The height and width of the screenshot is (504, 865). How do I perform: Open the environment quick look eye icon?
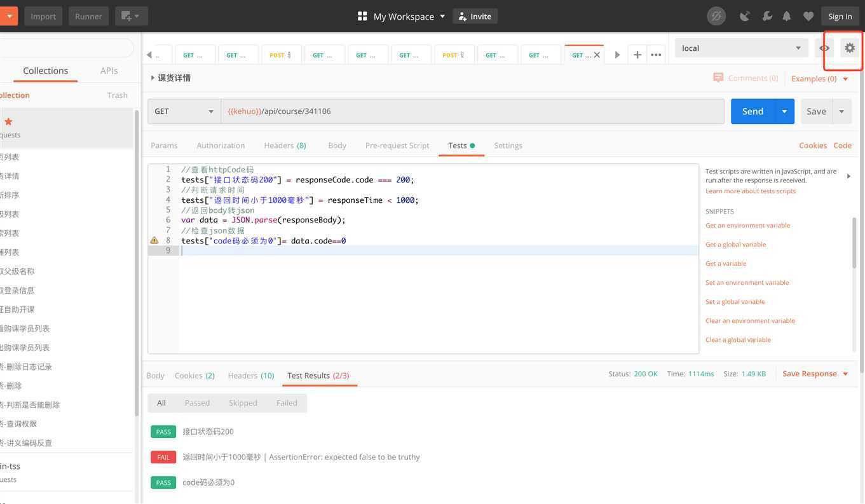pos(824,48)
